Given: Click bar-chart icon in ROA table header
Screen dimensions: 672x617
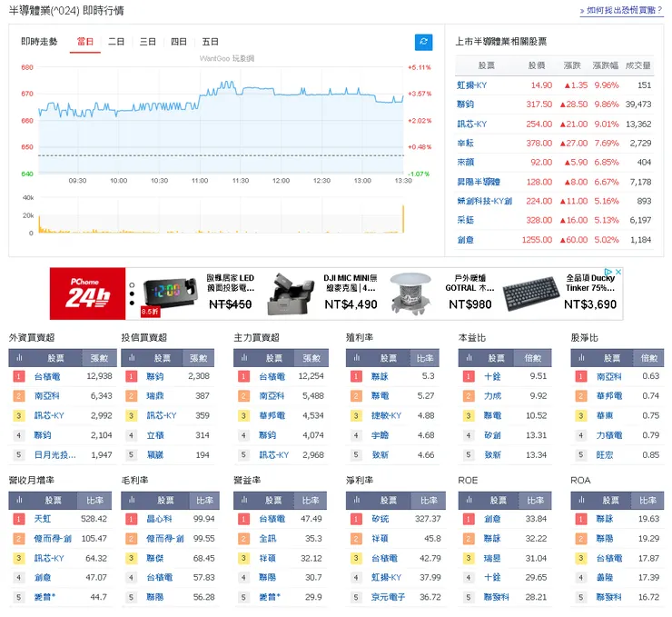Looking at the screenshot, I should [x=581, y=500].
